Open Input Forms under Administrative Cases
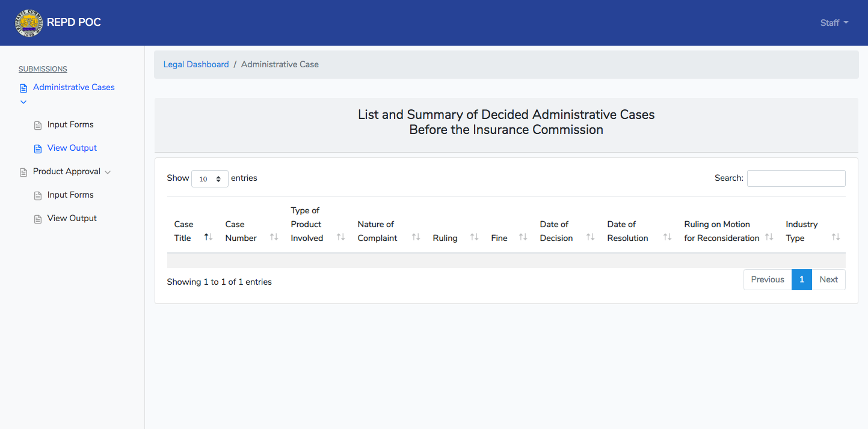Viewport: 868px width, 429px height. pyautogui.click(x=70, y=125)
